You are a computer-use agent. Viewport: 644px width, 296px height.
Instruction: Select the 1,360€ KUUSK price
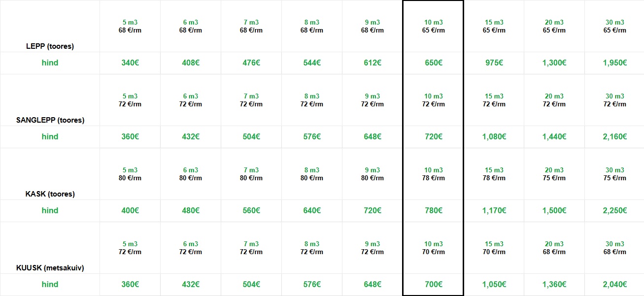click(x=554, y=285)
